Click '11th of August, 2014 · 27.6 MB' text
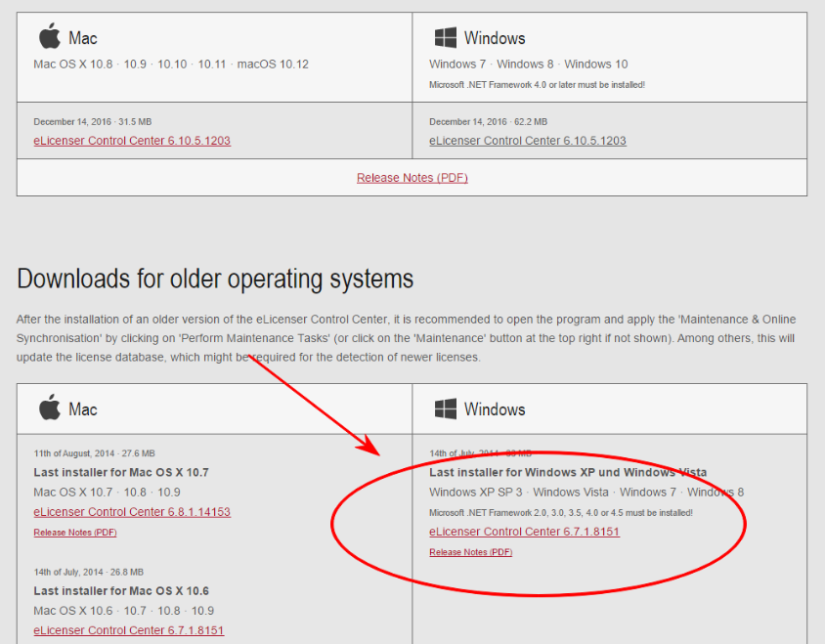 coord(94,453)
